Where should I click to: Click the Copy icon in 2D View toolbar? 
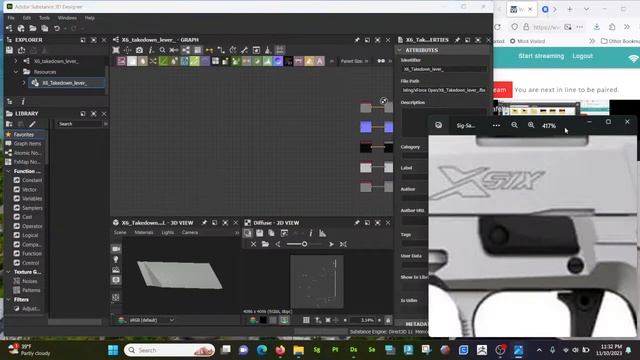[271, 233]
